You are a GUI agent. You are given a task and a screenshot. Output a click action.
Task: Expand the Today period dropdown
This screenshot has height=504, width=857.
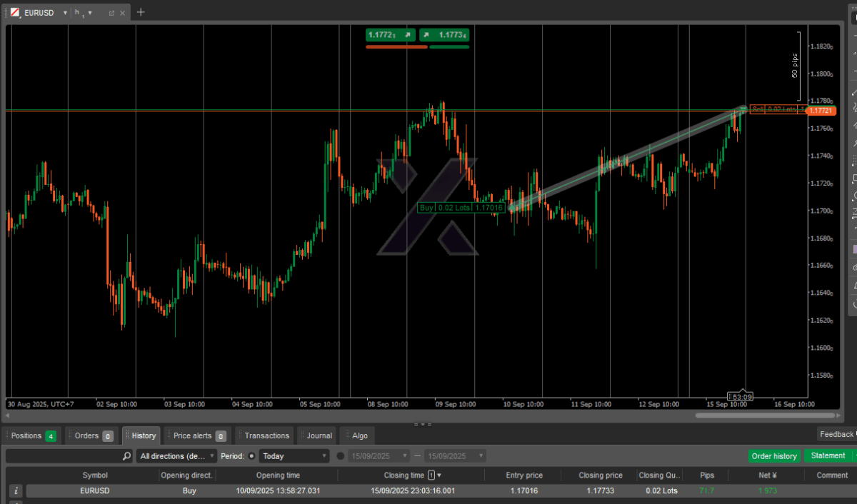coord(294,455)
